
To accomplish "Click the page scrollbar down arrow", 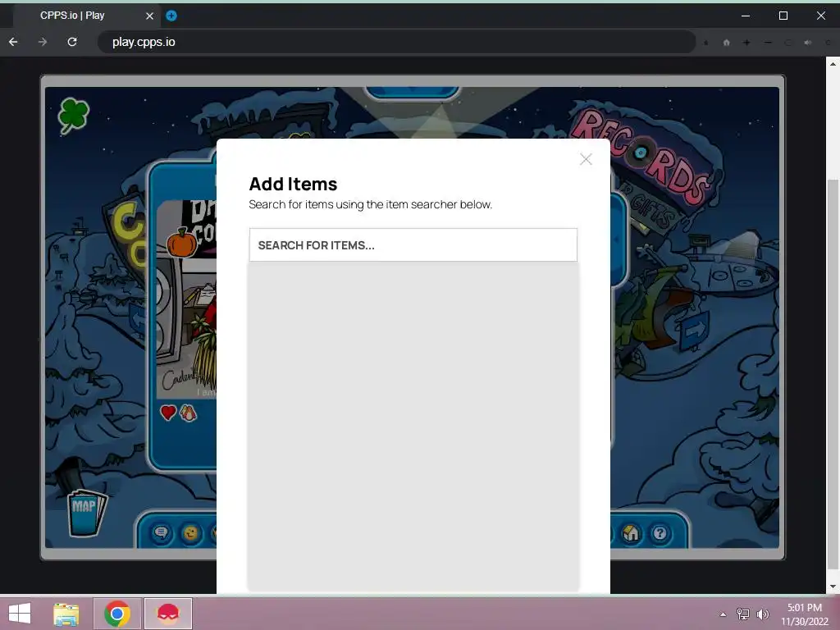I will [833, 587].
